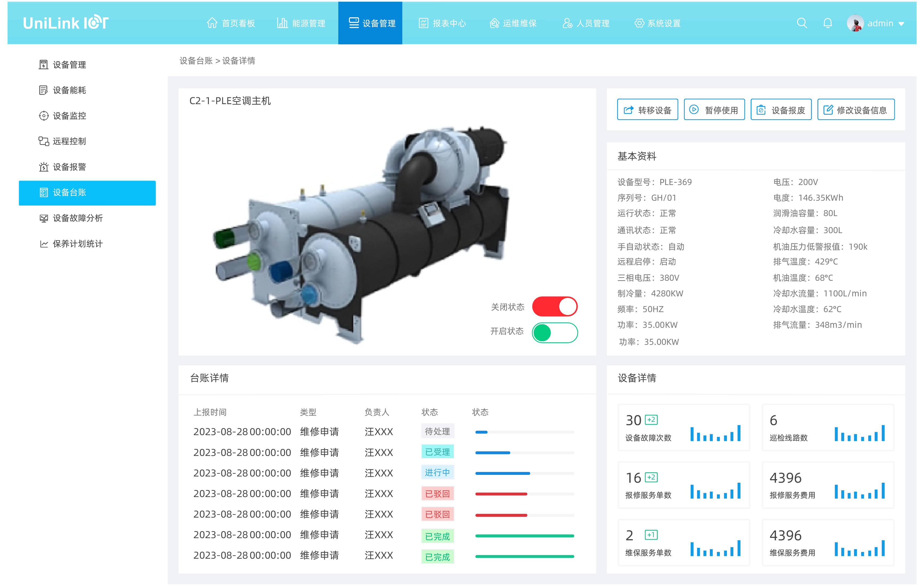The image size is (924, 586).
Task: Go to 首页看板 tab
Action: point(231,23)
